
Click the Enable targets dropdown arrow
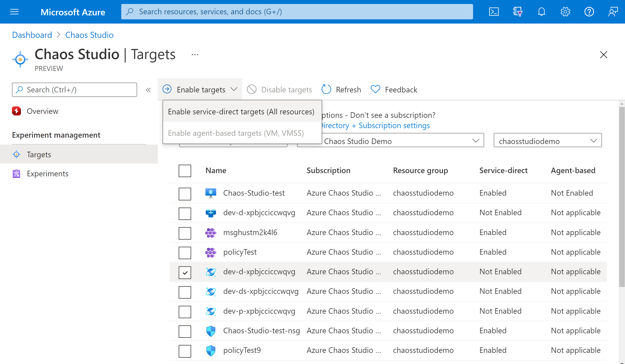click(x=234, y=89)
